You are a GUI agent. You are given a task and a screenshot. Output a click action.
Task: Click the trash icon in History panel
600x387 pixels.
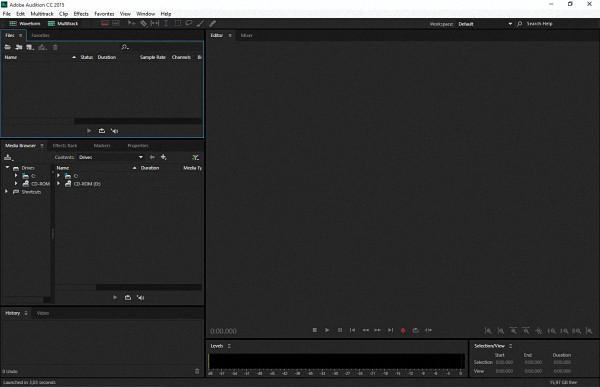pos(197,371)
